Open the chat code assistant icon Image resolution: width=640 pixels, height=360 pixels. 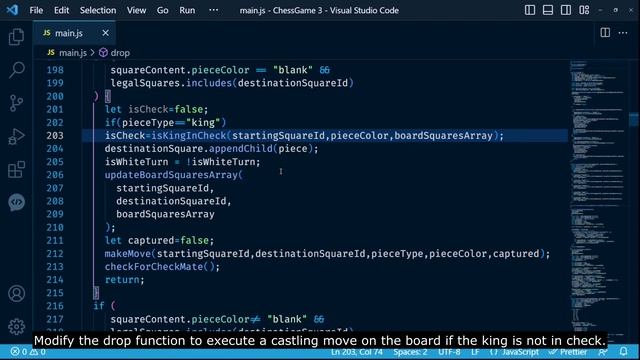coord(16,202)
